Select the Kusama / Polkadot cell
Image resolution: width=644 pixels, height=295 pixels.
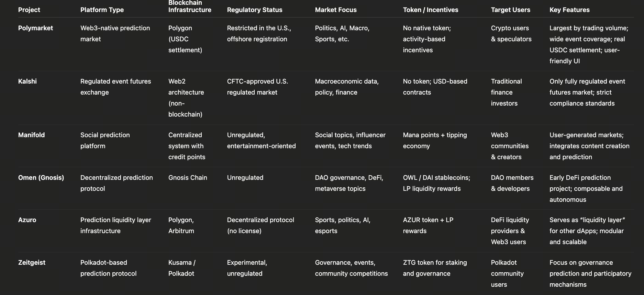point(182,268)
